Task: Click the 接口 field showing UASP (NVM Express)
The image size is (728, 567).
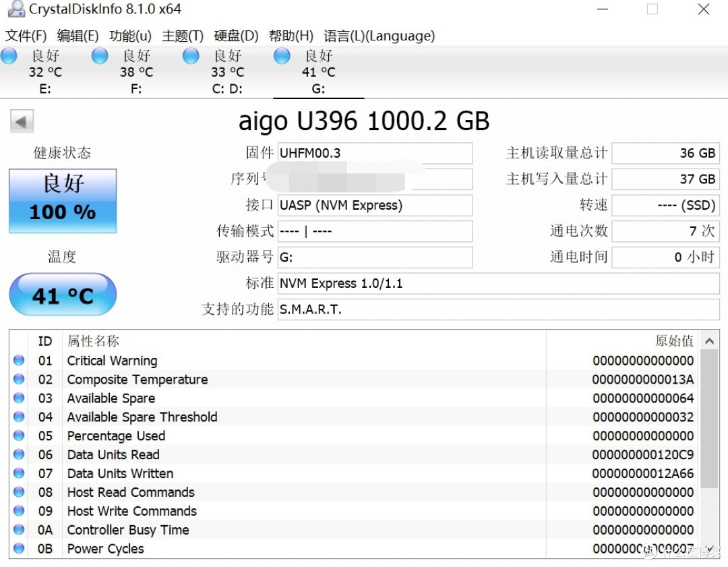Action: (x=375, y=205)
